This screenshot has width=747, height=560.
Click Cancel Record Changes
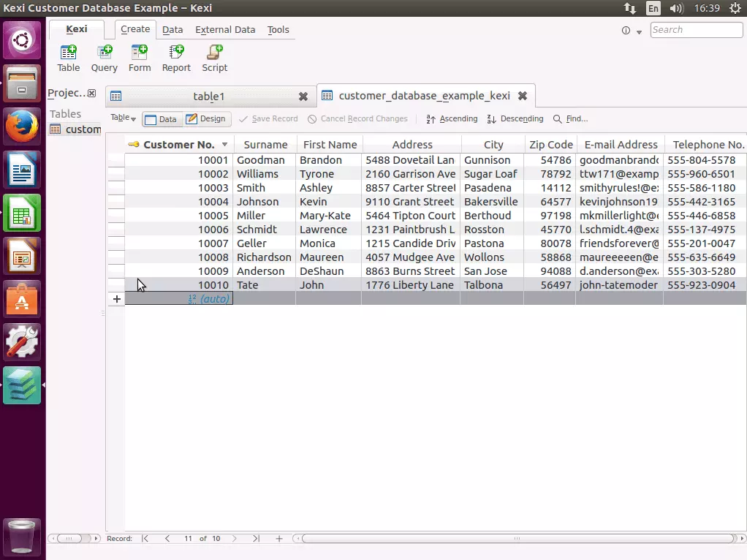click(x=357, y=118)
